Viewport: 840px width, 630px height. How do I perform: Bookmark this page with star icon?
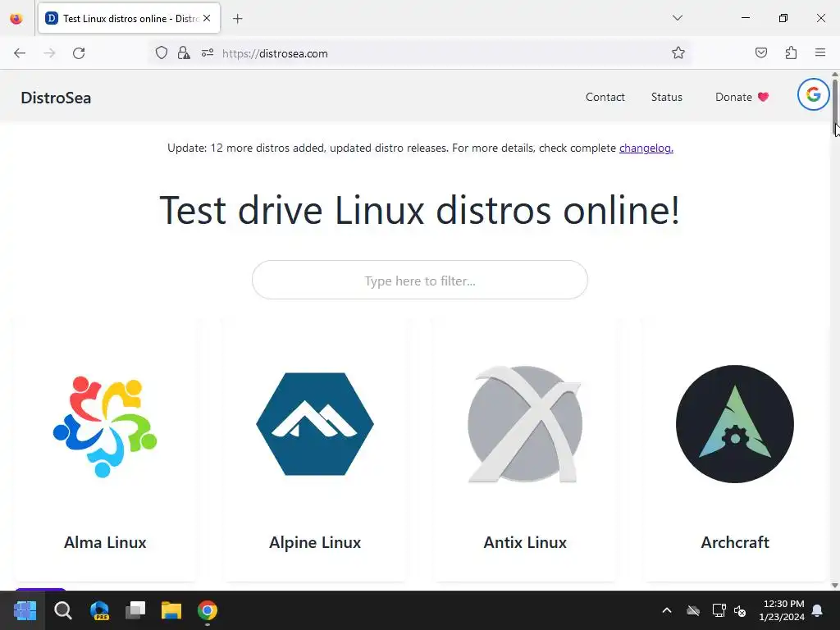[678, 52]
